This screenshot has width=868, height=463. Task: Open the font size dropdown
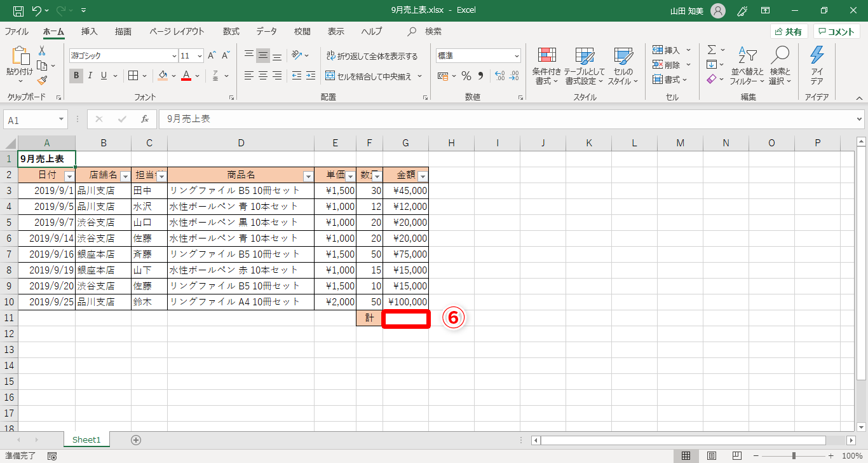coord(200,56)
